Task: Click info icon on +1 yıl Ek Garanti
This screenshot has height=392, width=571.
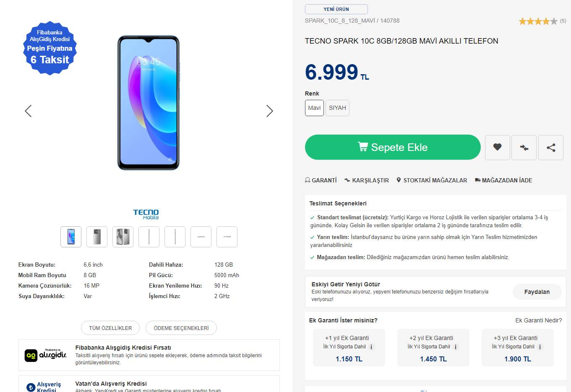Action: point(371,347)
